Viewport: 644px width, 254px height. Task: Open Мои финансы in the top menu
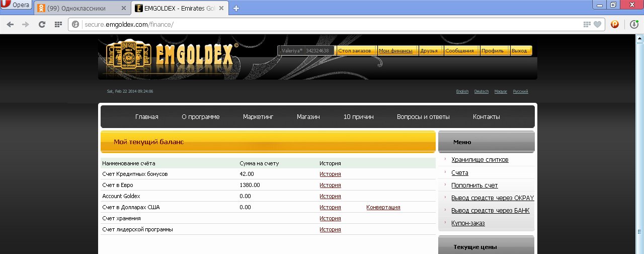coord(395,51)
